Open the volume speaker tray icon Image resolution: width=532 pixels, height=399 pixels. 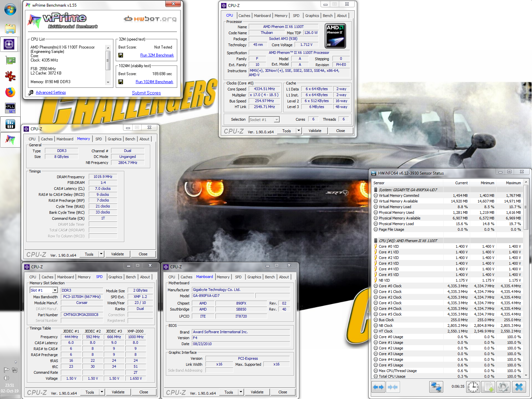6,378
